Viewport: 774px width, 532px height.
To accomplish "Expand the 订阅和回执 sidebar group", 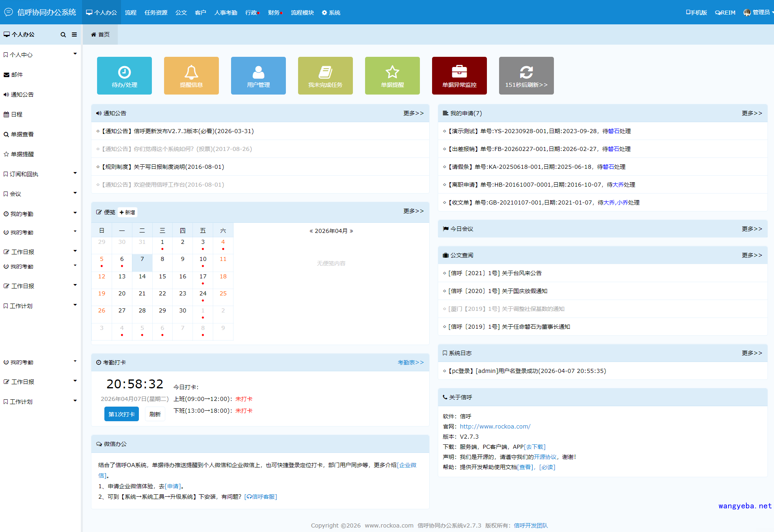I will click(40, 174).
